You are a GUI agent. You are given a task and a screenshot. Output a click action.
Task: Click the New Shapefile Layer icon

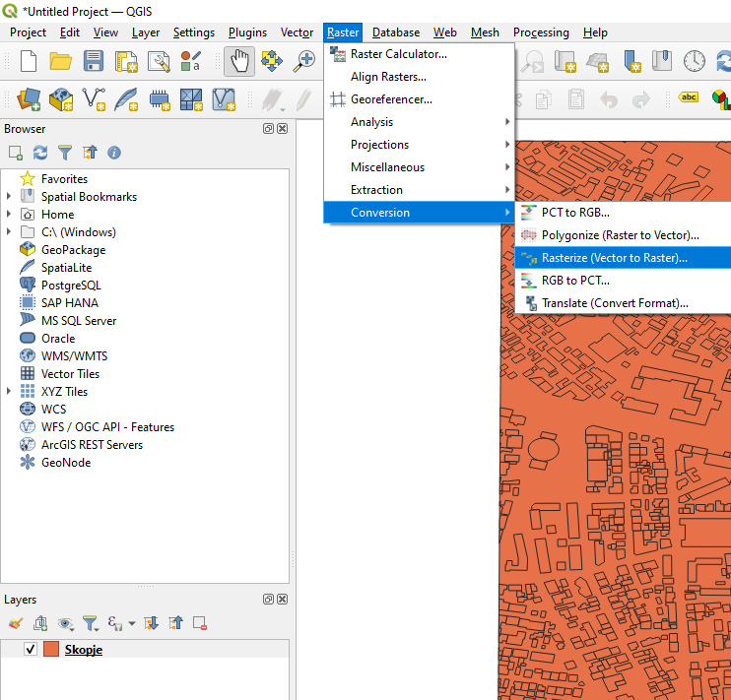(94, 99)
